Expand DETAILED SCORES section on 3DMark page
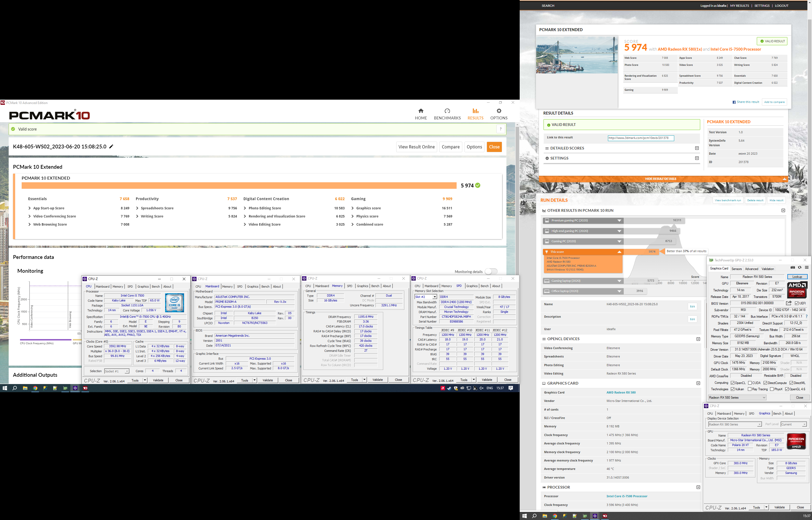 697,148
